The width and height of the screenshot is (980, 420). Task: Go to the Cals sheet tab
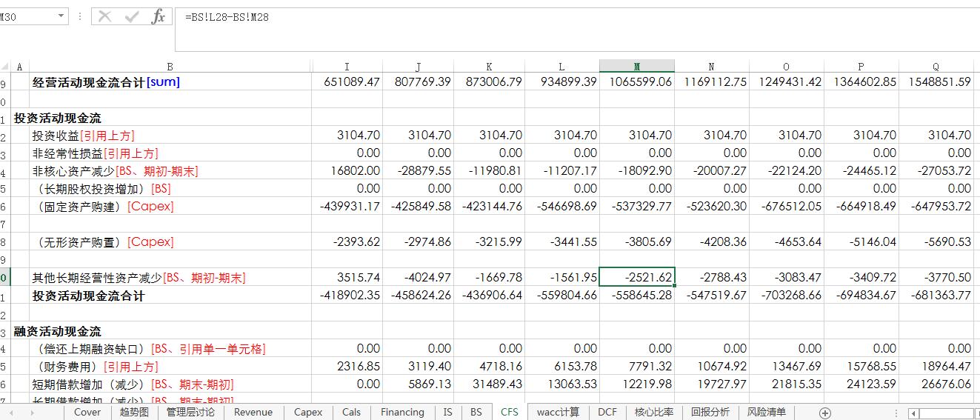352,413
